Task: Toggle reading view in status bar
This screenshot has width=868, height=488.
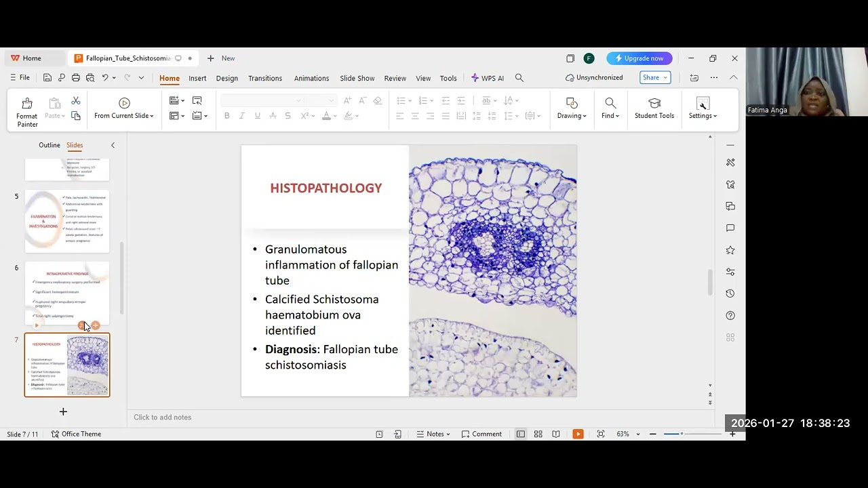Action: point(556,434)
